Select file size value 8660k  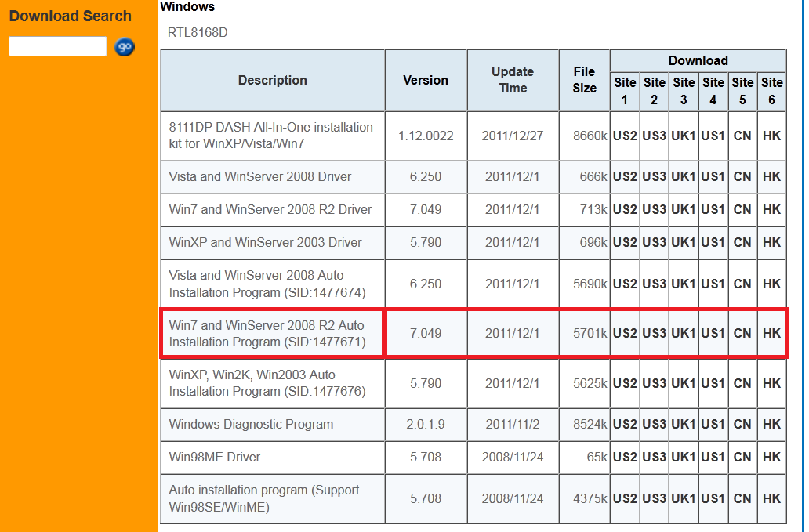[x=590, y=136]
